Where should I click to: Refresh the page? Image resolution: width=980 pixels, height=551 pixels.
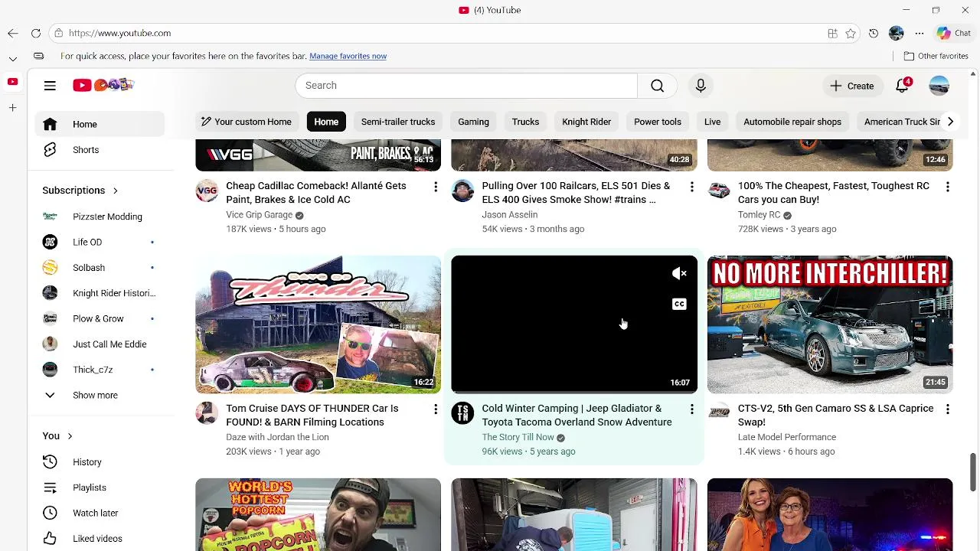point(36,33)
